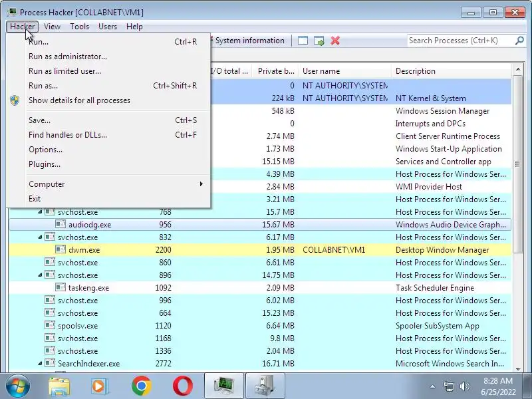This screenshot has height=399, width=532.
Task: Click icon of svchost.exe PID 1336
Action: pos(50,351)
